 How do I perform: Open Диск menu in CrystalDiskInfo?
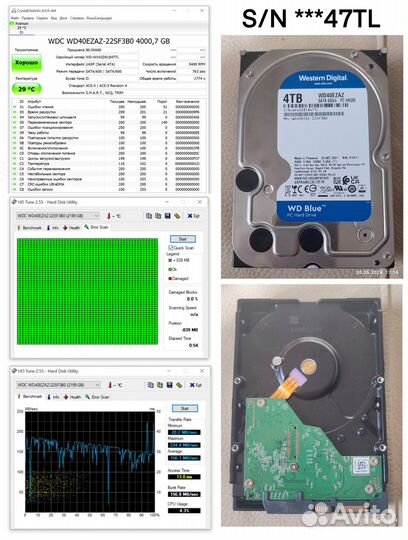click(63, 18)
